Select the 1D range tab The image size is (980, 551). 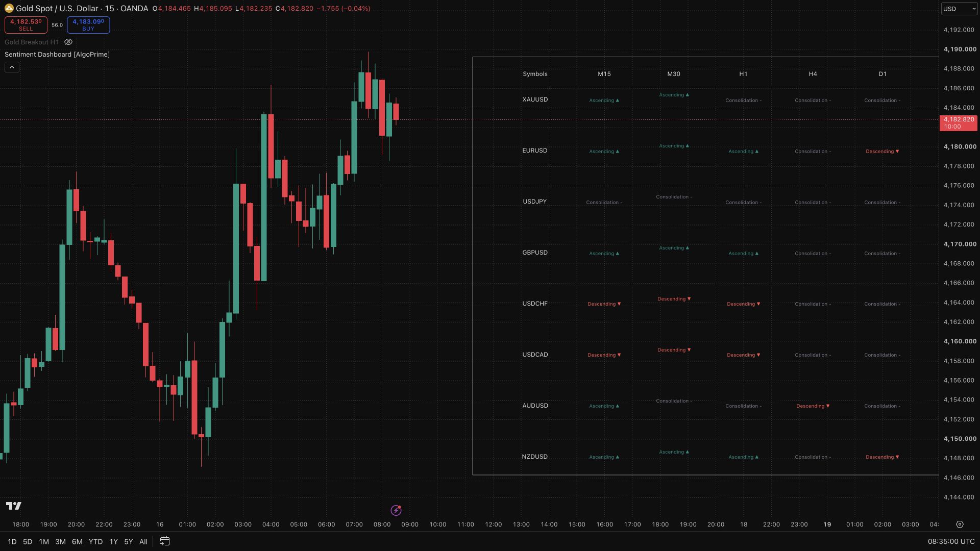tap(12, 542)
